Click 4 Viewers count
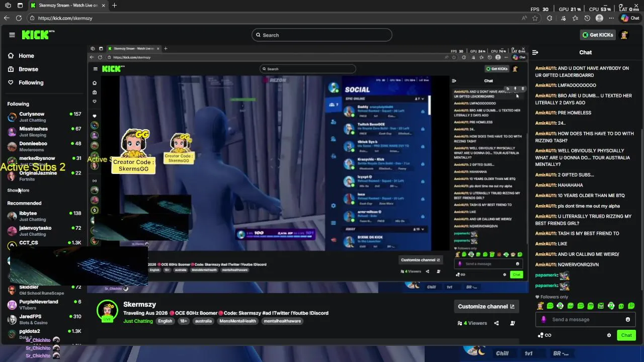Viewport: 644px width, 362px height. pos(472,323)
